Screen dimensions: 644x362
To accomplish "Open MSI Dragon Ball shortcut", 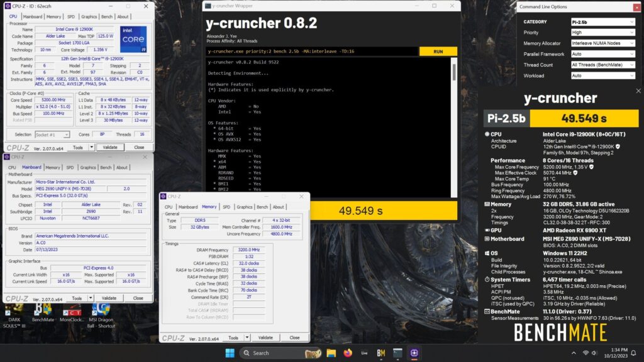I will (101, 316).
